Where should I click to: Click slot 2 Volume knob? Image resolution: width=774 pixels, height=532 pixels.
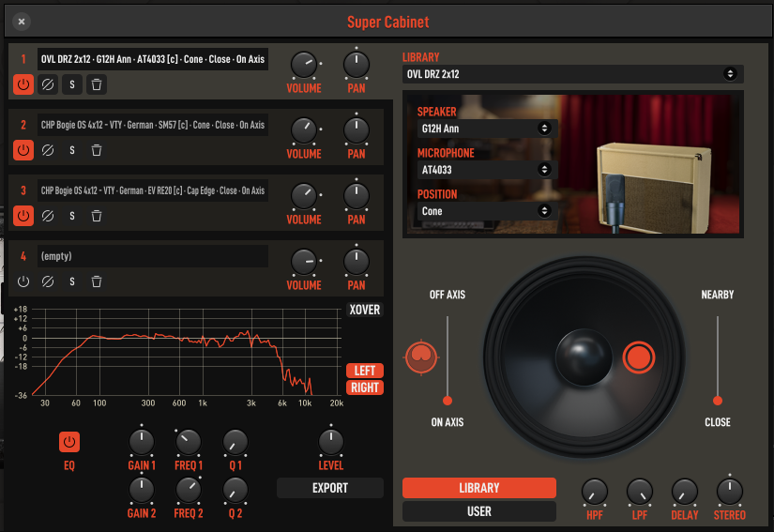coord(304,130)
